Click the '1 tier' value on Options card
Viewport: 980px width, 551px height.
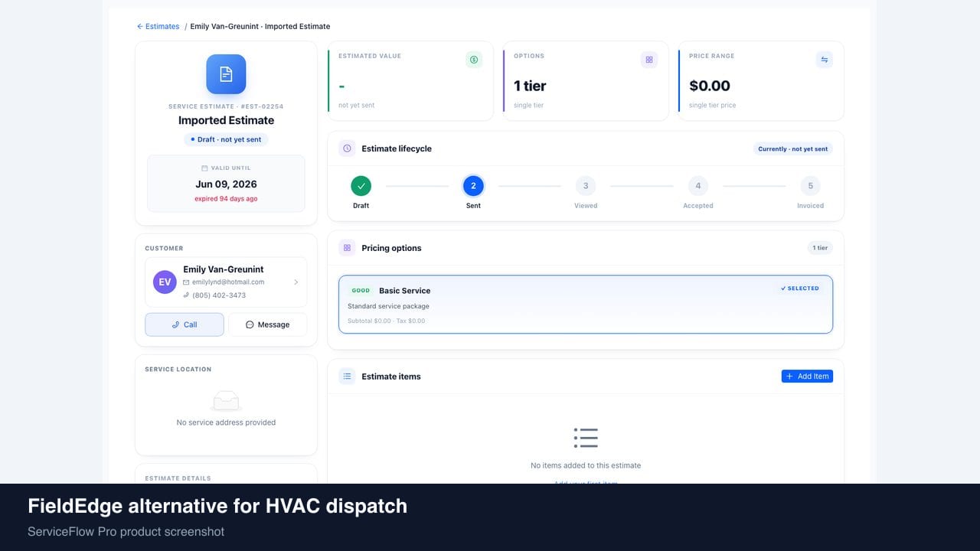pyautogui.click(x=530, y=86)
